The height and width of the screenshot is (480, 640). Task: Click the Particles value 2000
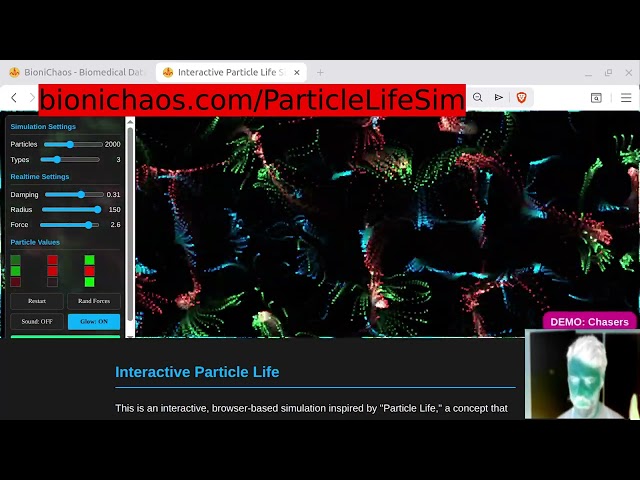112,144
